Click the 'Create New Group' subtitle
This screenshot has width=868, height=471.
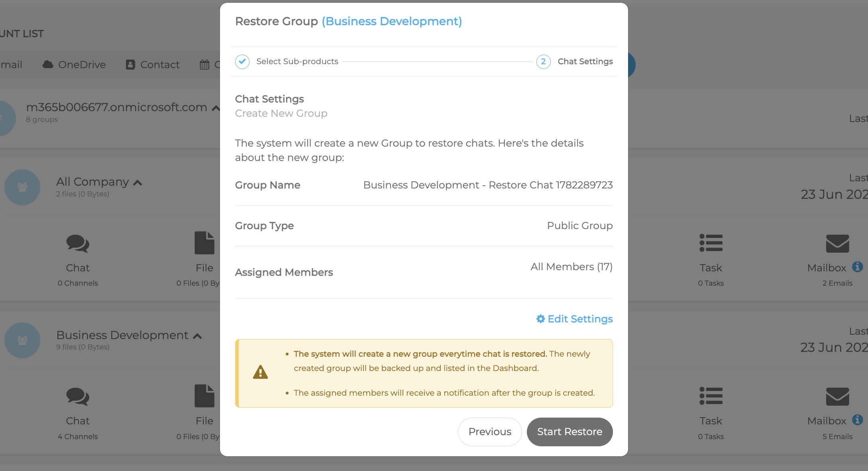(x=281, y=113)
